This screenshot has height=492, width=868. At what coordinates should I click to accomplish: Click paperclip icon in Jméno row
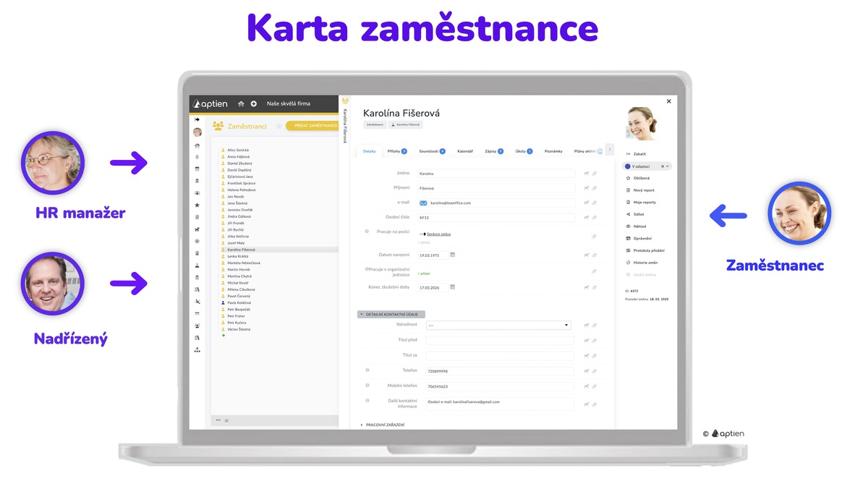pyautogui.click(x=595, y=174)
